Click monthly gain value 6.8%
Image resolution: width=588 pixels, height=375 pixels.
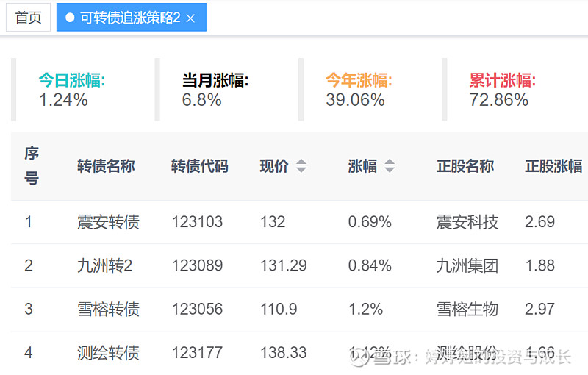(x=201, y=100)
